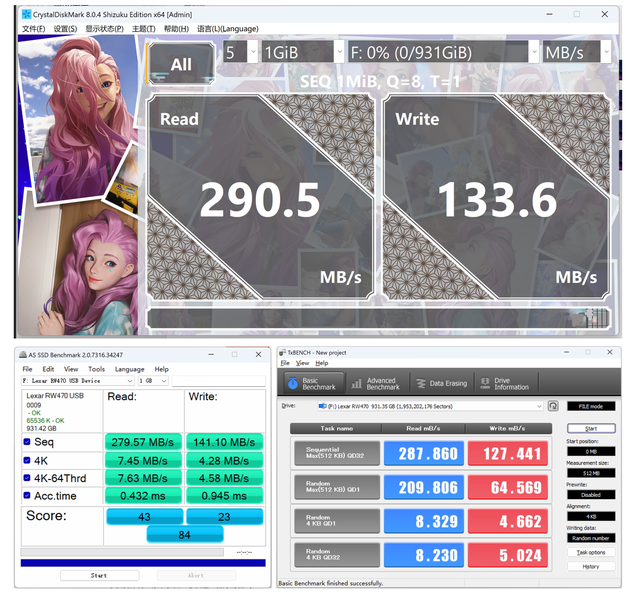Switch to Data Erasing tab in TxBENCH
640x593 pixels.
(442, 383)
